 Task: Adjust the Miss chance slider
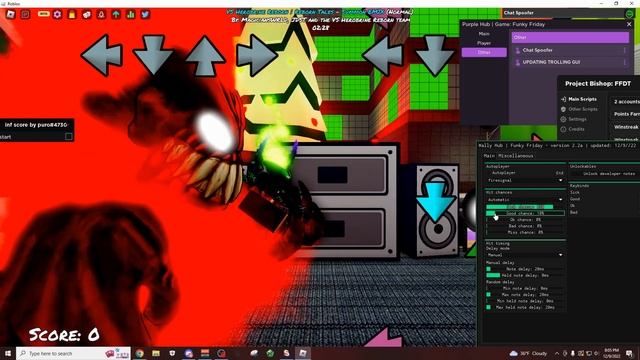point(525,233)
